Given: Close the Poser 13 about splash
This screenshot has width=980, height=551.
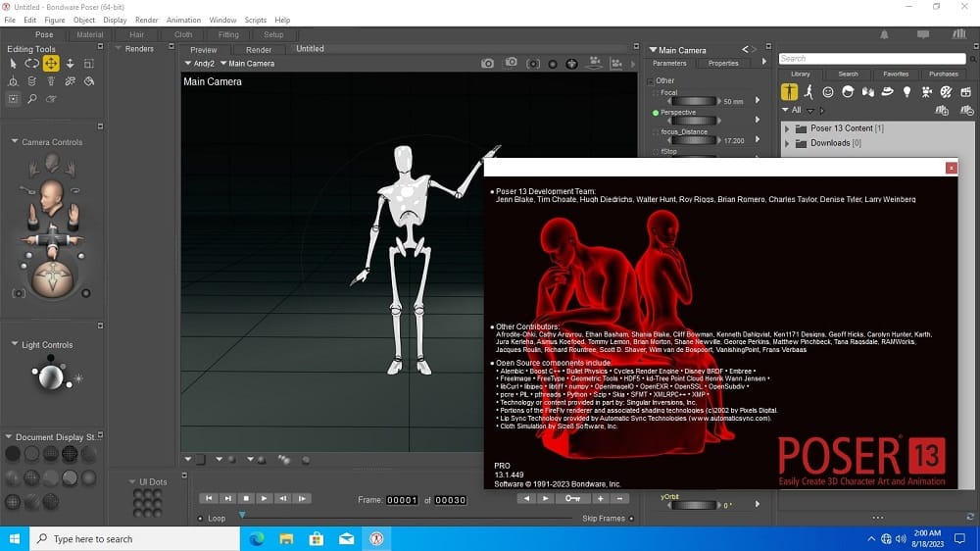Looking at the screenshot, I should pos(951,168).
